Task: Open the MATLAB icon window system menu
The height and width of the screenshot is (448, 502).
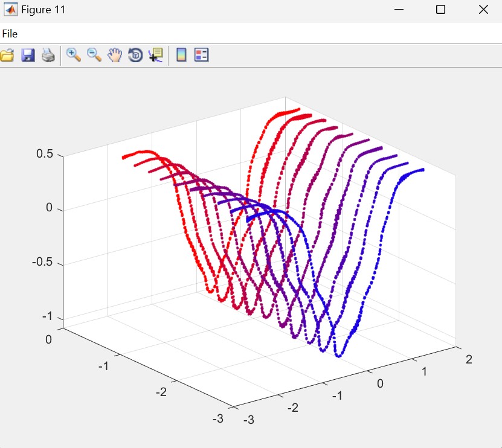Action: coord(10,10)
